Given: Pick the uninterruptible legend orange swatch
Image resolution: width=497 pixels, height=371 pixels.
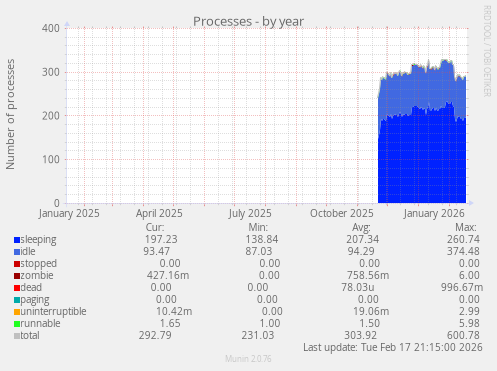Looking at the screenshot, I should tap(17, 312).
